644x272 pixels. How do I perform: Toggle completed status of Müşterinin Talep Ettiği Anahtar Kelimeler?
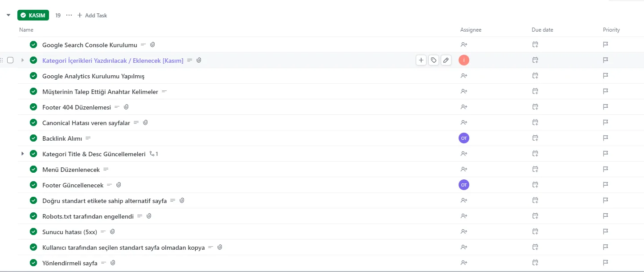tap(33, 91)
